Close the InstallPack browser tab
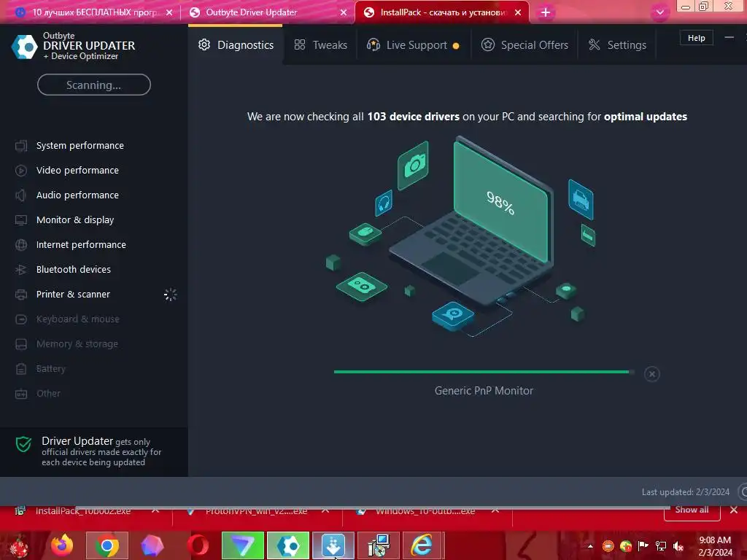 (518, 12)
